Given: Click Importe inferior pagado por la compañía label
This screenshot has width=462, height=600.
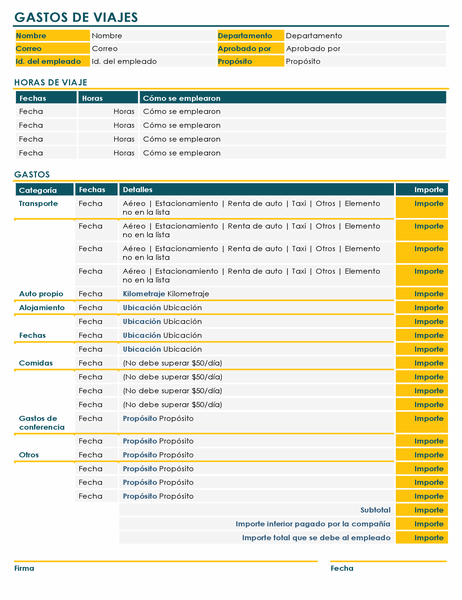Looking at the screenshot, I should click(x=313, y=523).
